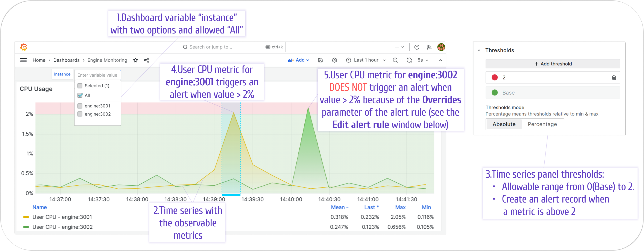Open Engine Monitoring breadcrumb

click(107, 60)
